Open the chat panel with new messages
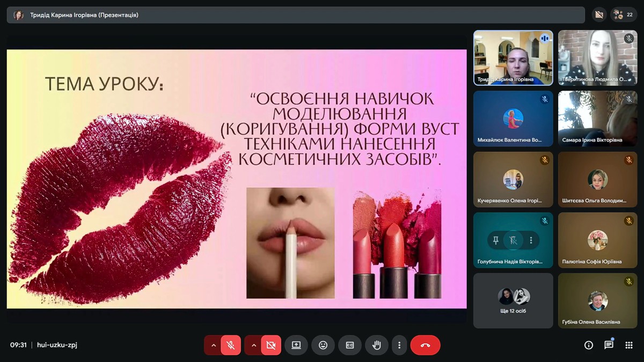This screenshot has height=362, width=644. 609,345
